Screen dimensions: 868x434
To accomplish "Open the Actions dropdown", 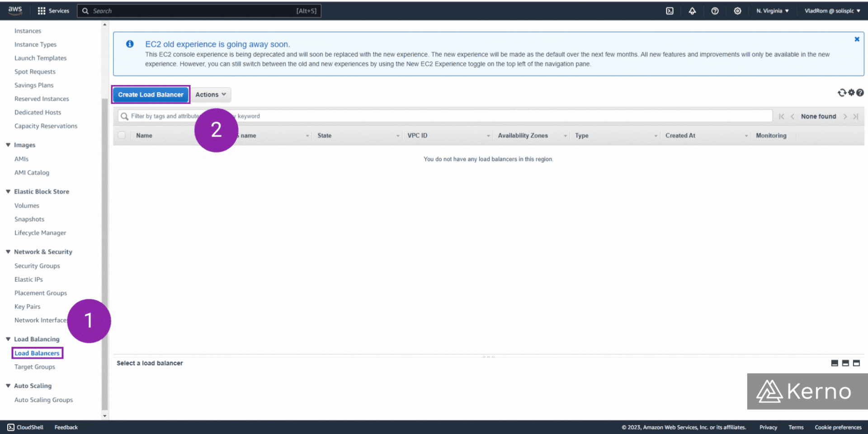I will [211, 94].
